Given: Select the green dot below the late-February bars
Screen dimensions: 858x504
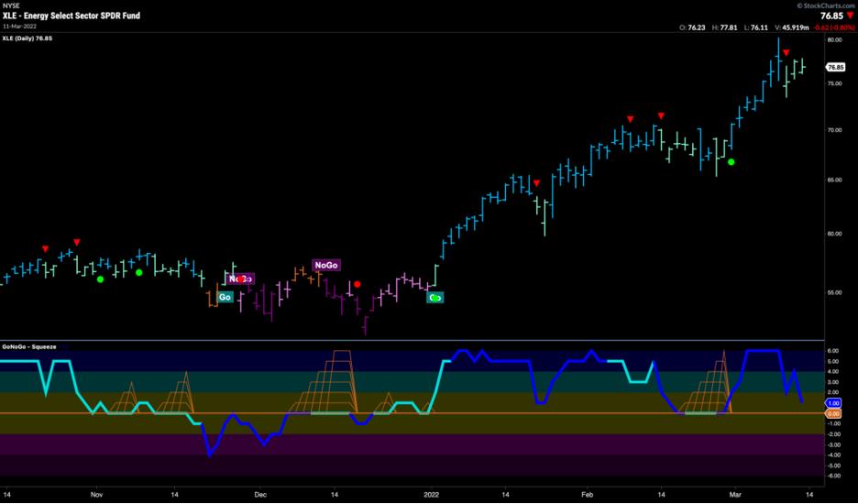Looking at the screenshot, I should [731, 162].
